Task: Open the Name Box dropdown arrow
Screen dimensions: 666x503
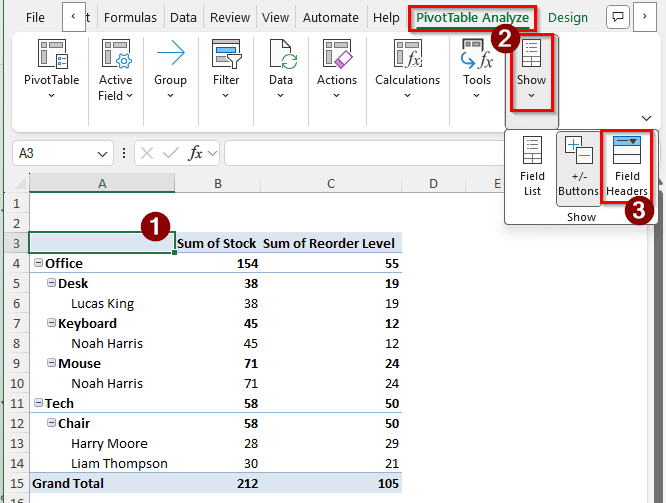Action: click(x=104, y=154)
